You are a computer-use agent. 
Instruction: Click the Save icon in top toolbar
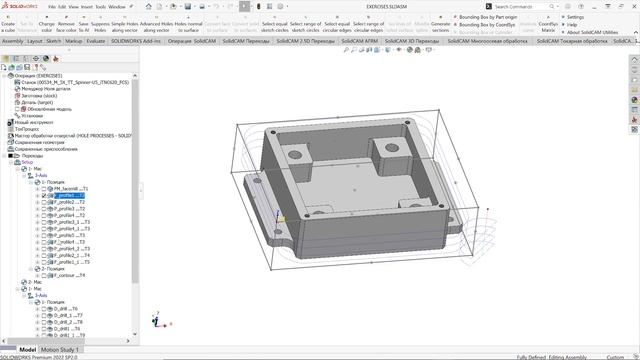[188, 7]
